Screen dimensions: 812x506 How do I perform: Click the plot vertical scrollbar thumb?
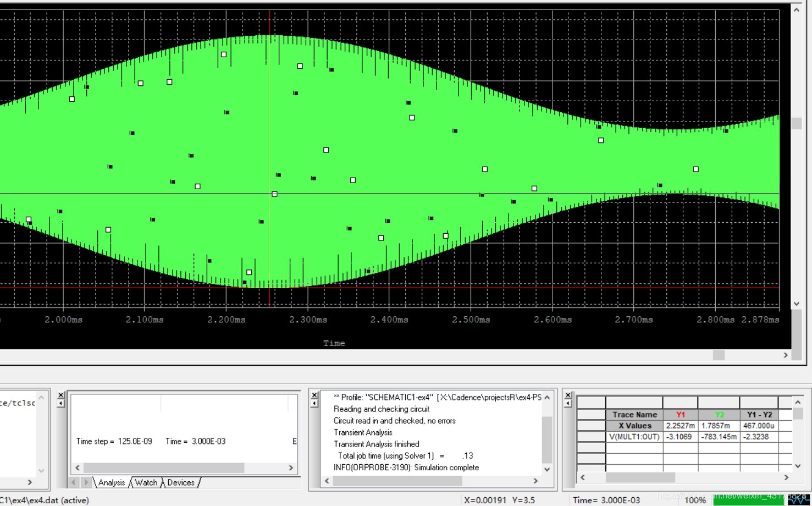(796, 124)
